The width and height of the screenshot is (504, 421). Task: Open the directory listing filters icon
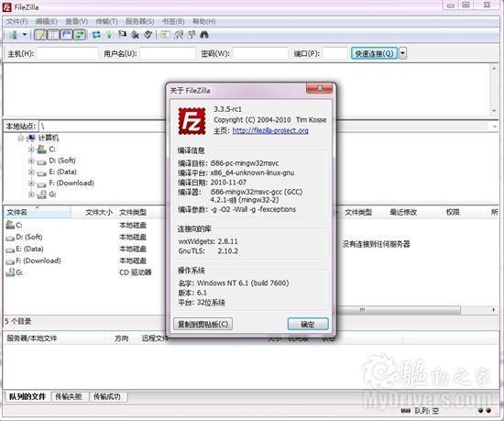(165, 35)
